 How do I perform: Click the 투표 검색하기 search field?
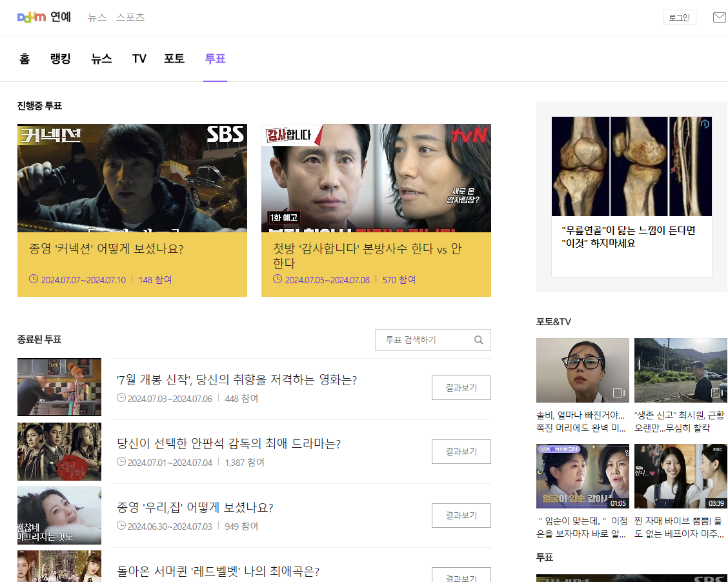point(432,340)
